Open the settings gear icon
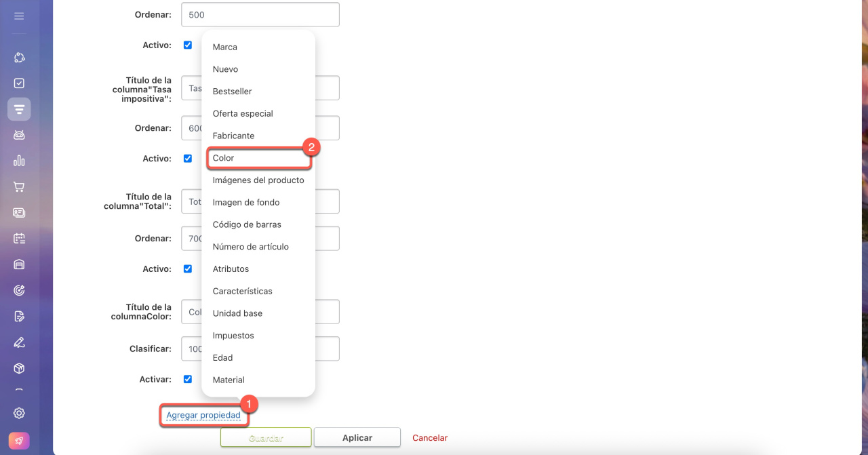 click(x=19, y=413)
